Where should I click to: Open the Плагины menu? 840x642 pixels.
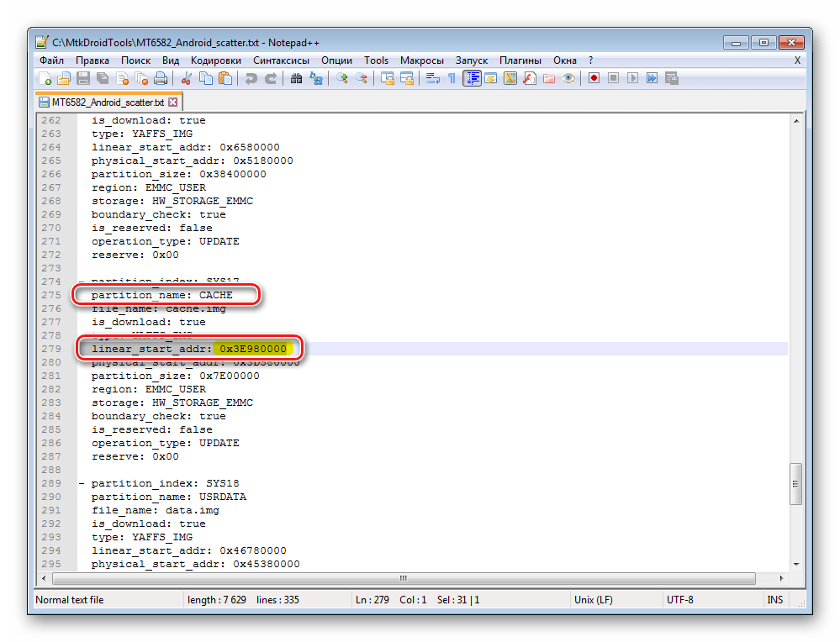520,61
